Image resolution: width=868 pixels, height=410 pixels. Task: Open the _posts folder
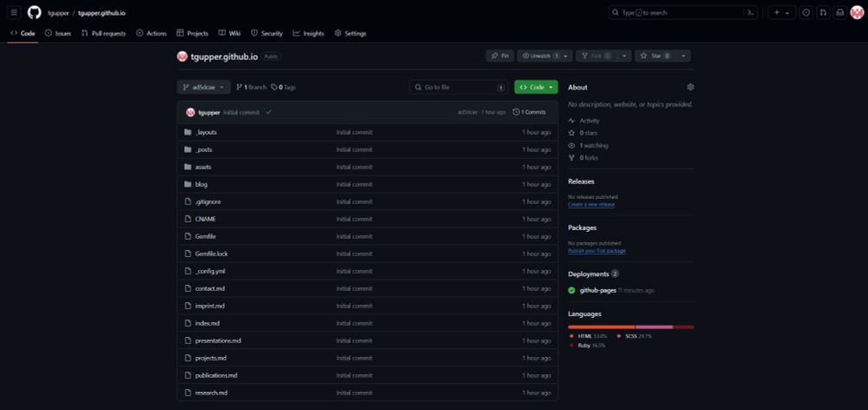[204, 149]
